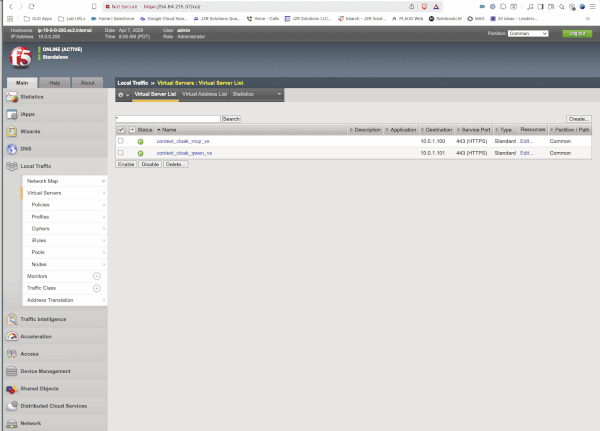Viewport: 600px width, 431px height.
Task: Click the Delete button
Action: [x=176, y=164]
